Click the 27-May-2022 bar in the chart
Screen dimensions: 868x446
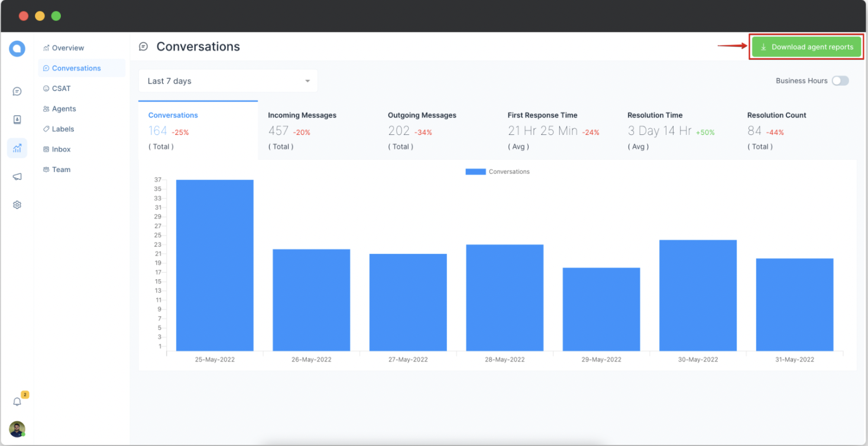[408, 302]
